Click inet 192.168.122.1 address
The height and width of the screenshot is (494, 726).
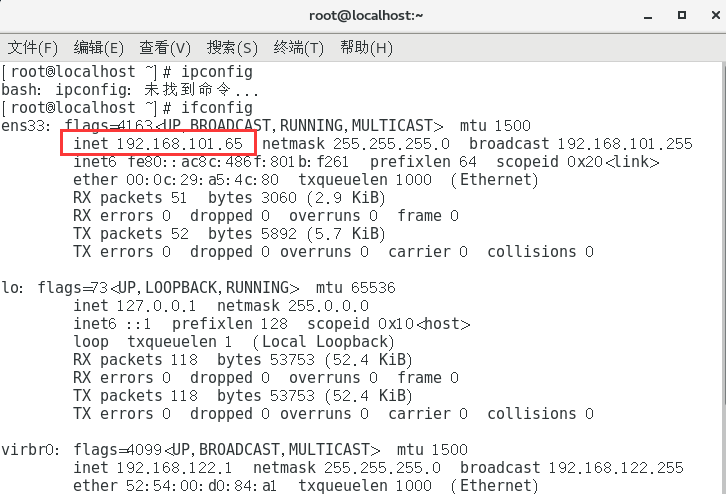tap(152, 468)
